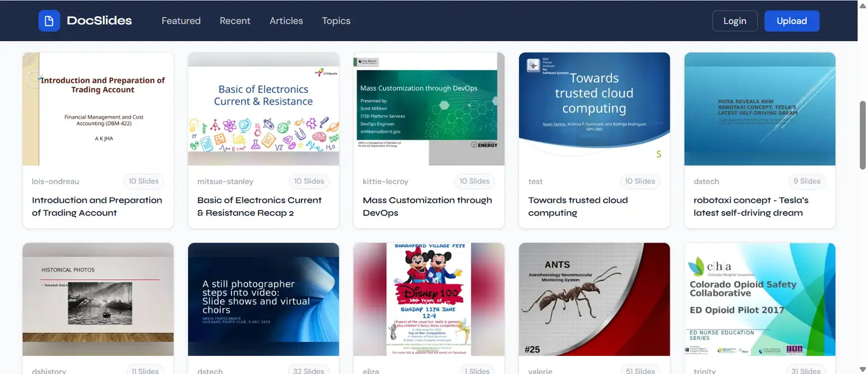Browse the Topics menu item
This screenshot has width=868, height=374.
tap(336, 21)
